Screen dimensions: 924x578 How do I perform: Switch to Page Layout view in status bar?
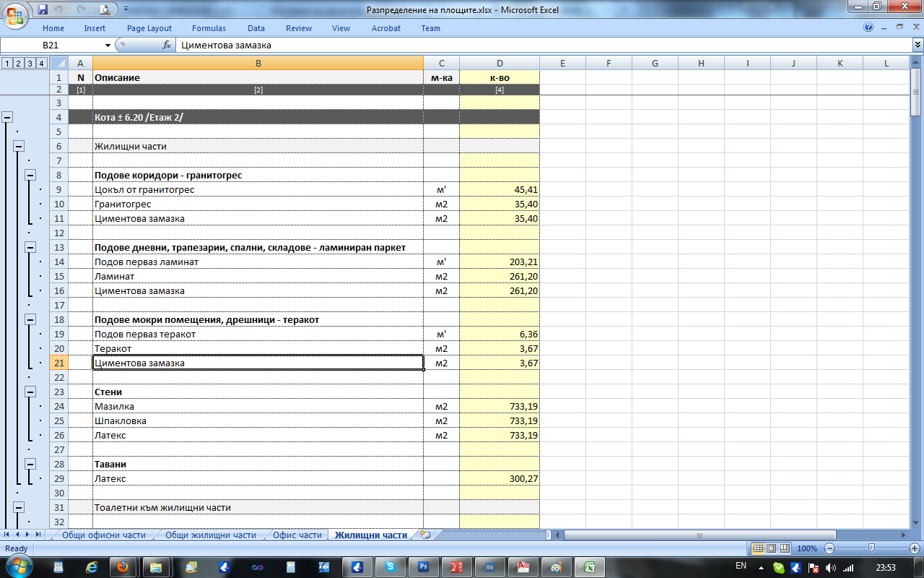tap(771, 548)
